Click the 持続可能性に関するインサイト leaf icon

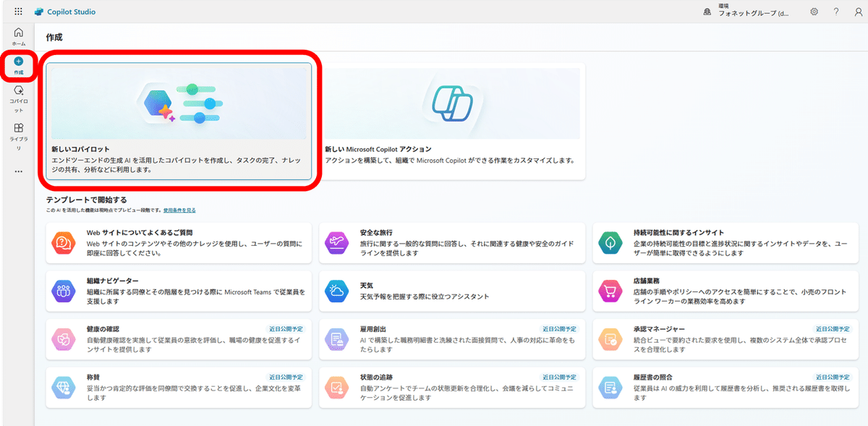tap(610, 244)
